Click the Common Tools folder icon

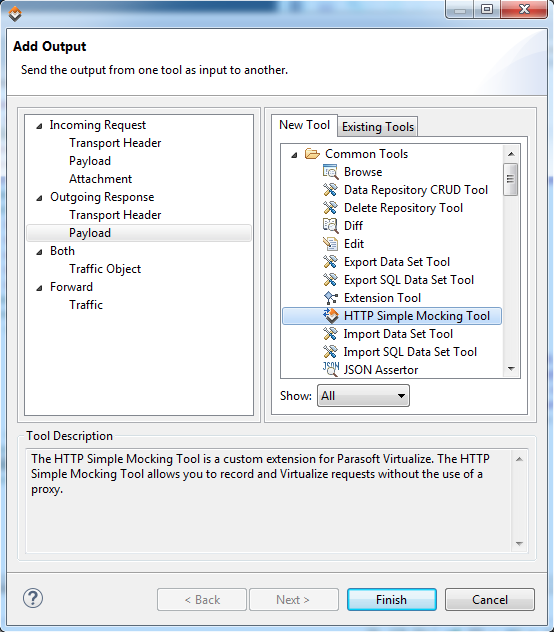tap(312, 154)
